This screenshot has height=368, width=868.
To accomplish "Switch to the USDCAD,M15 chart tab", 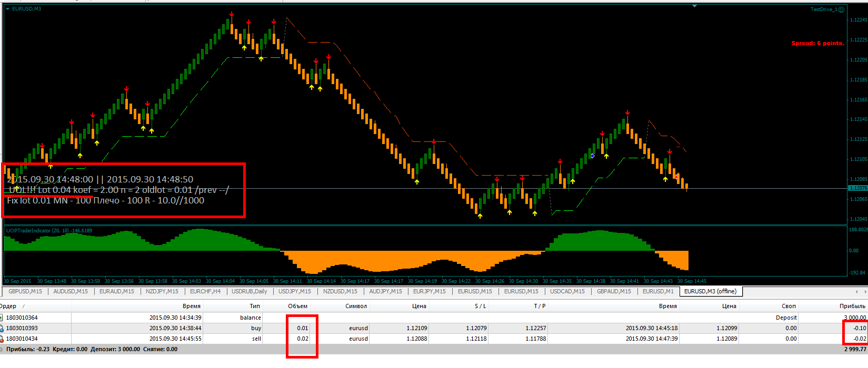I will 567,291.
